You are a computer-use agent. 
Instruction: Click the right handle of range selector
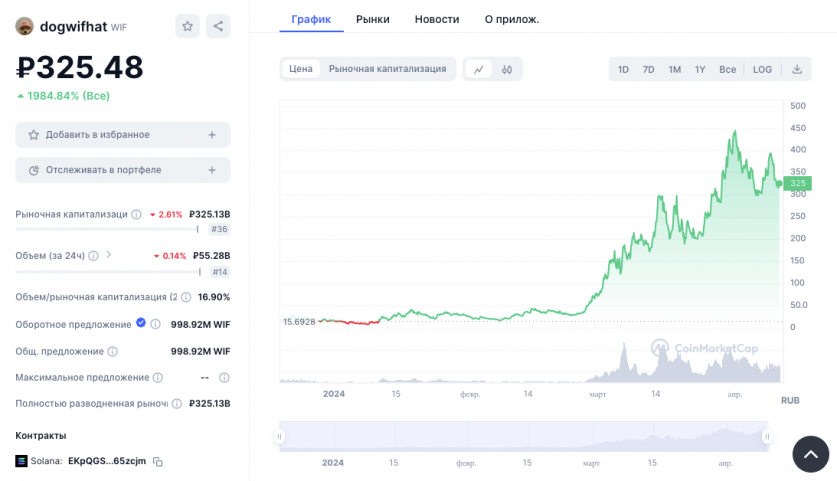pos(767,437)
